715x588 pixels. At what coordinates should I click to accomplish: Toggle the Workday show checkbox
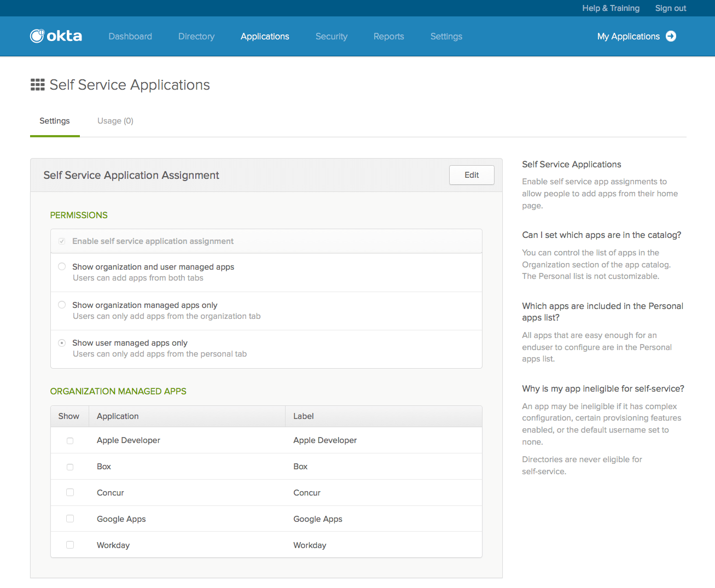tap(70, 545)
